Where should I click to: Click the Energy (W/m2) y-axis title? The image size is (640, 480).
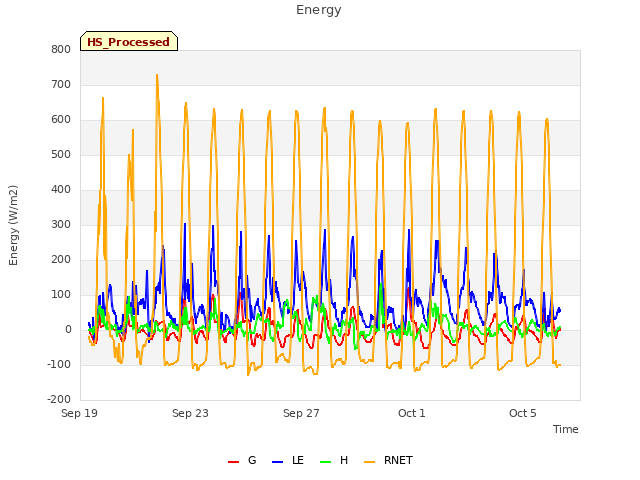(13, 225)
